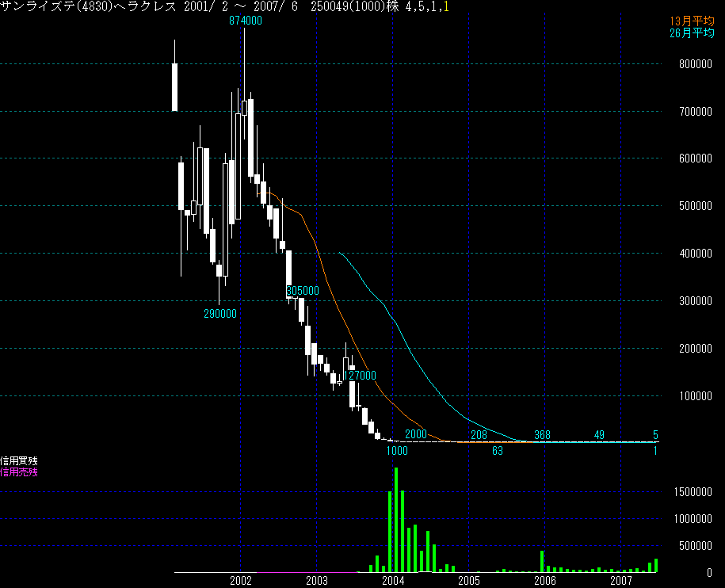
Task: Click the 2007 year axis label
Action: click(x=621, y=580)
